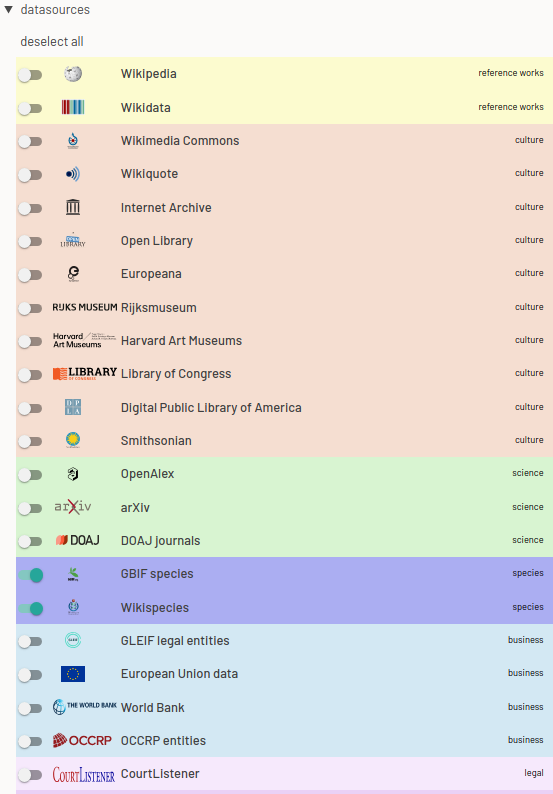Disable the Wikispecies toggle

click(31, 609)
